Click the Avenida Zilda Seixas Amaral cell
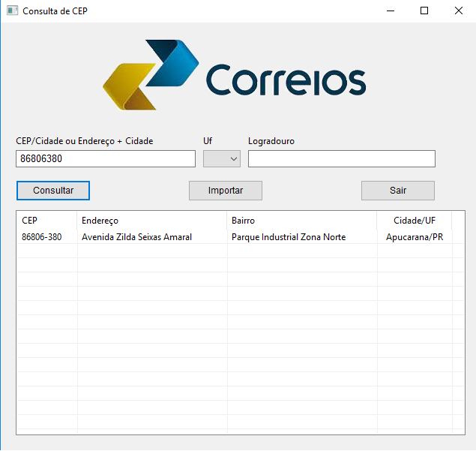The width and height of the screenshot is (476, 451). [136, 237]
